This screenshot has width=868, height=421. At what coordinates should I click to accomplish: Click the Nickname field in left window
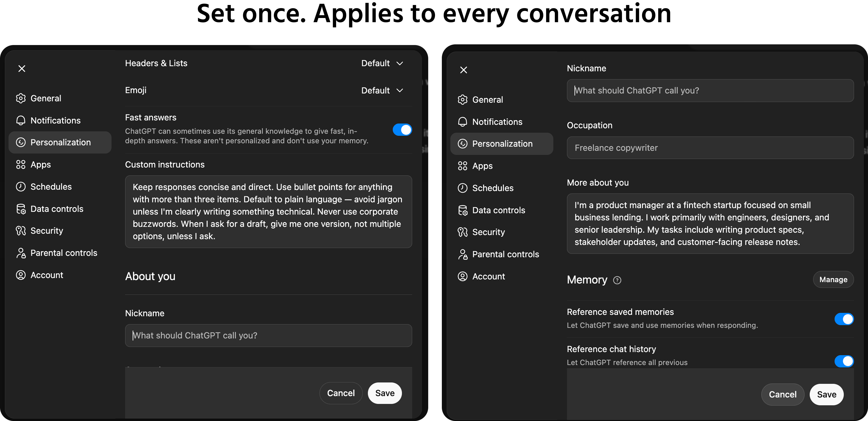[269, 336]
